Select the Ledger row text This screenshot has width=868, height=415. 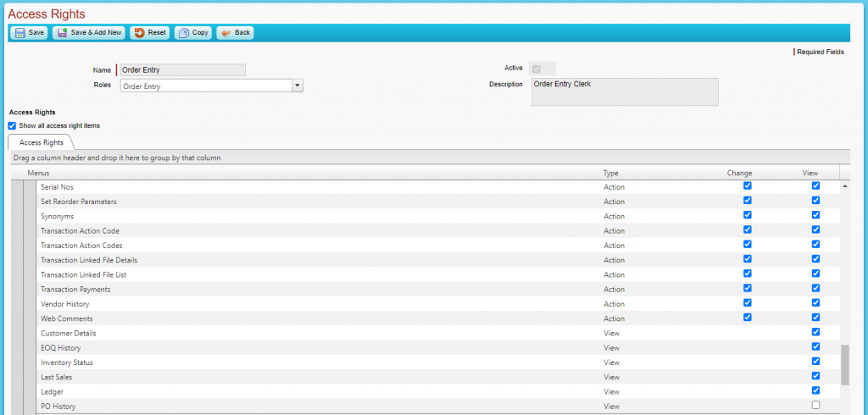point(52,392)
